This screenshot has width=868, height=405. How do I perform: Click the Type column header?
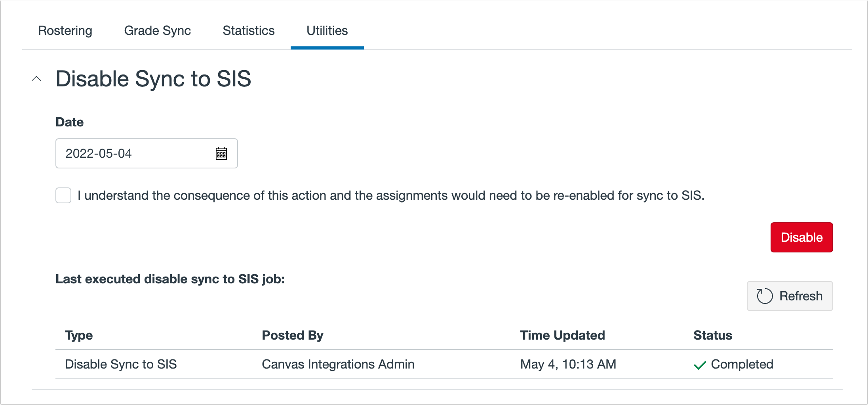(79, 335)
